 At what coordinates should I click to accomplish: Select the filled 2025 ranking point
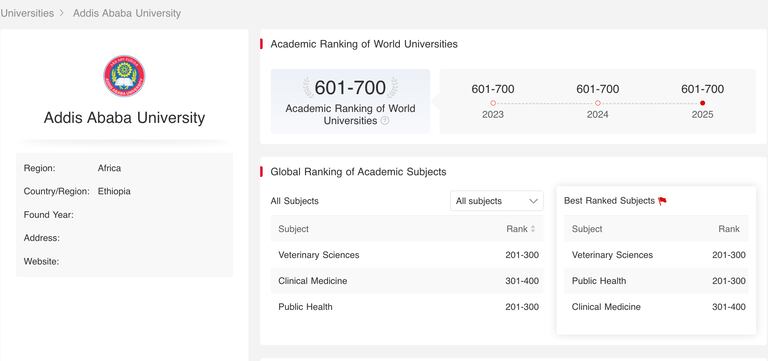(x=702, y=103)
